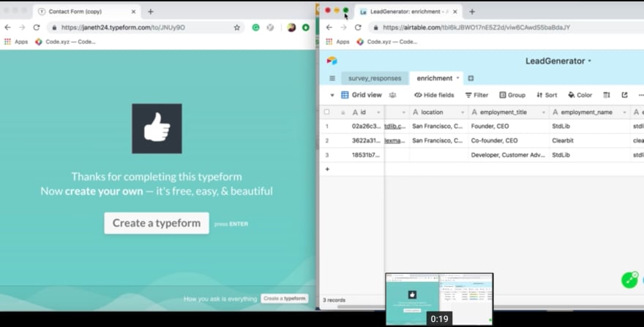Screen dimensions: 644x327
Task: Toggle the select all records checkbox
Action: coord(327,112)
